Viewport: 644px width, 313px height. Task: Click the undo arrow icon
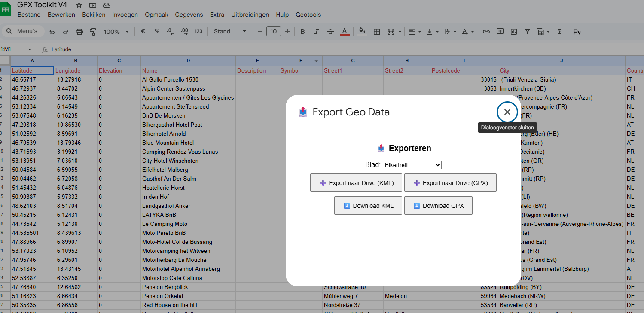tap(52, 32)
